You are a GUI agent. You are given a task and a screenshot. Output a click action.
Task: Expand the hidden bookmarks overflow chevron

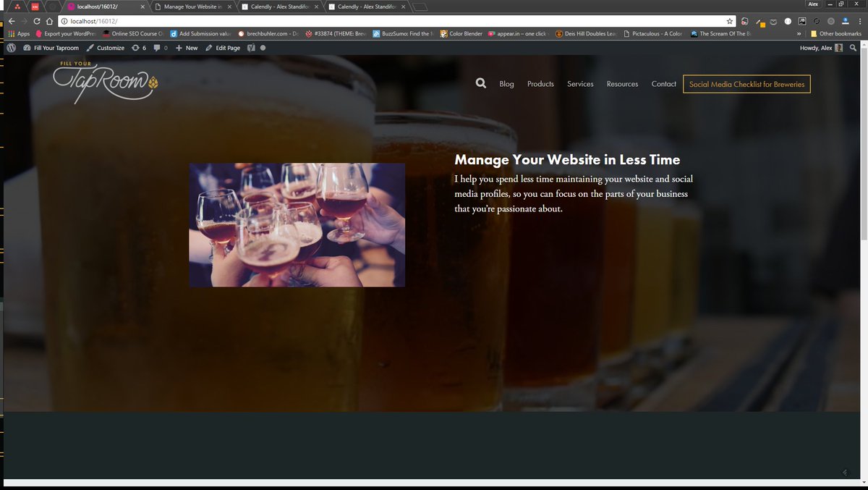tap(799, 34)
